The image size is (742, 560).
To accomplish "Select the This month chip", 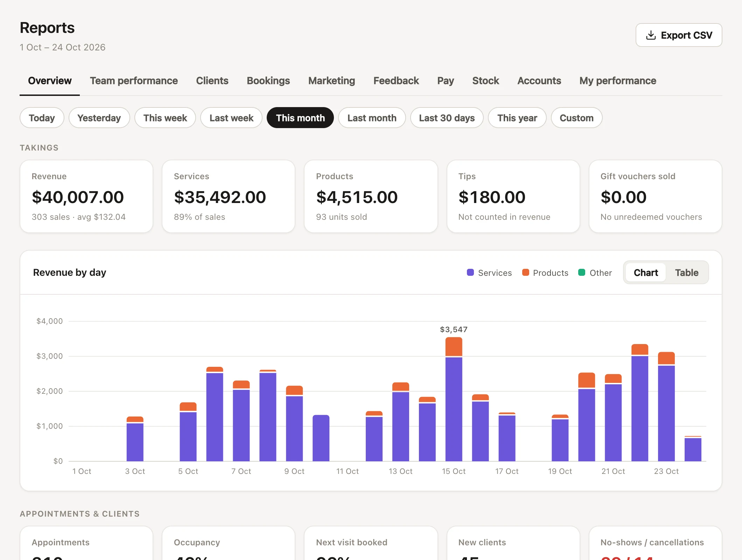I will [x=300, y=118].
